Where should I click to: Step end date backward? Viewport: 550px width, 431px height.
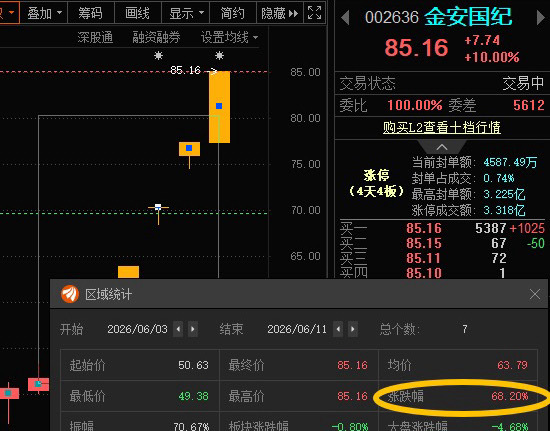338,329
